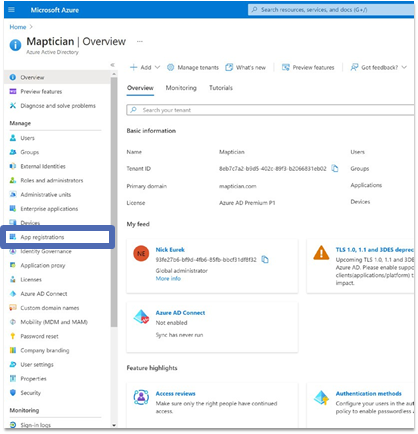Click the Roles and administrators icon

pos(13,180)
